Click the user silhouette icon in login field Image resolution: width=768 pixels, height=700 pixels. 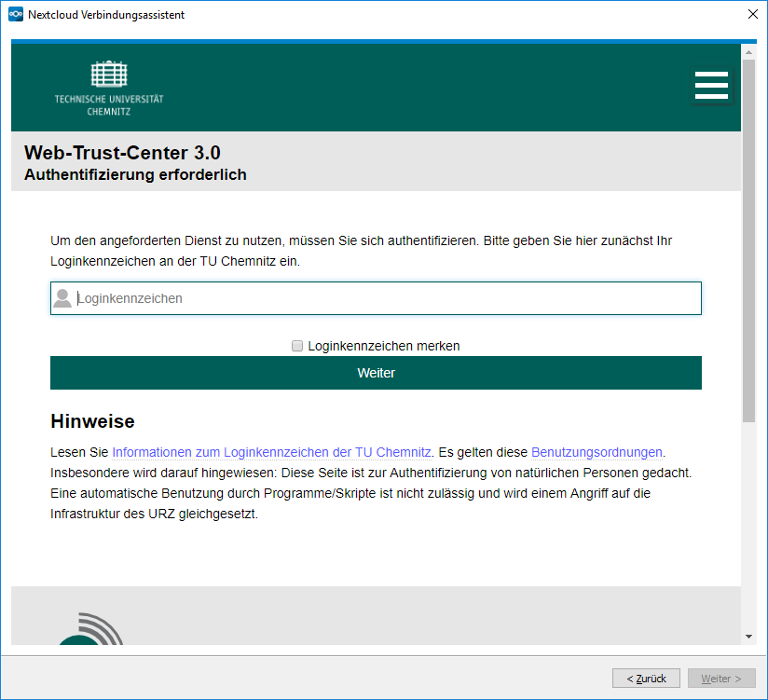coord(62,298)
